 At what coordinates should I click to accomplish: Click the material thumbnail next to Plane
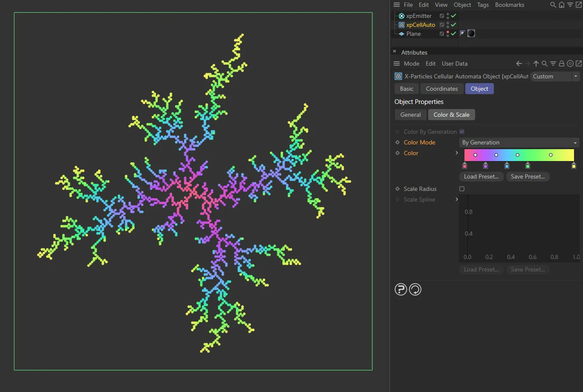[x=471, y=33]
